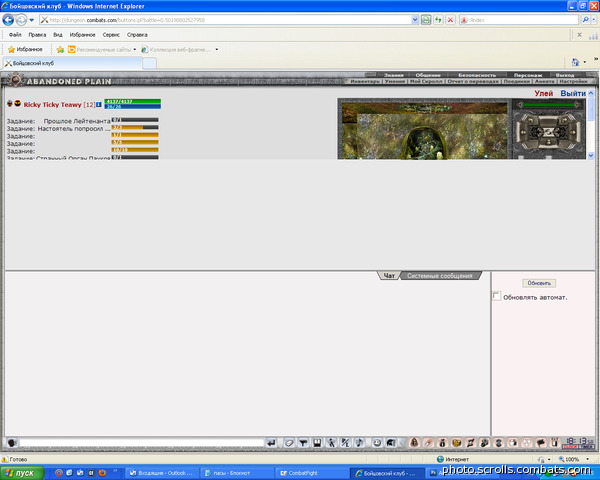This screenshot has width=600, height=480.
Task: Click the blue mana bar below HP
Action: click(132, 106)
